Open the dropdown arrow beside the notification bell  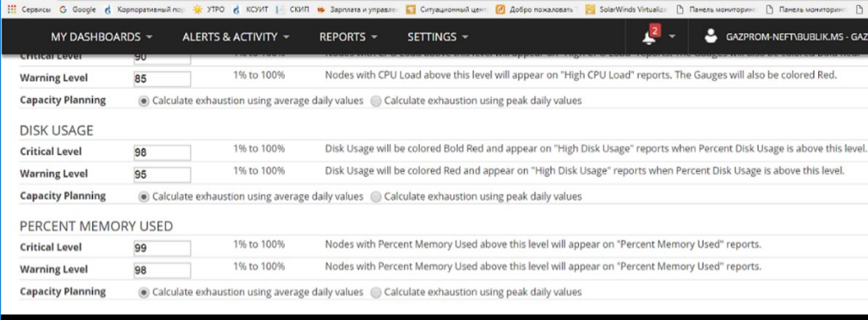[x=672, y=36]
